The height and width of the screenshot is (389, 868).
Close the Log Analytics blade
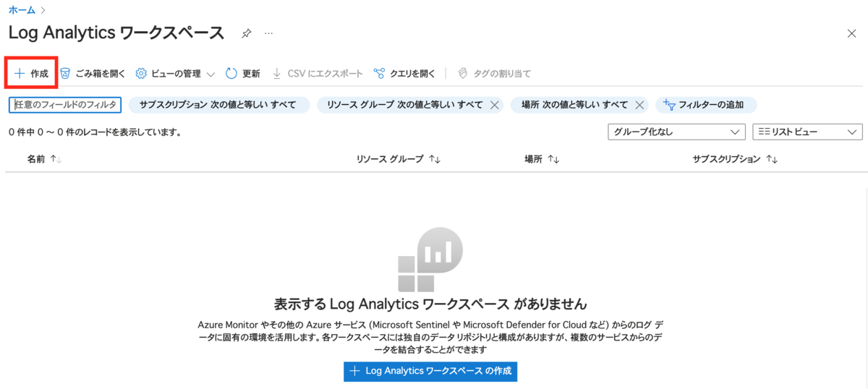click(851, 33)
